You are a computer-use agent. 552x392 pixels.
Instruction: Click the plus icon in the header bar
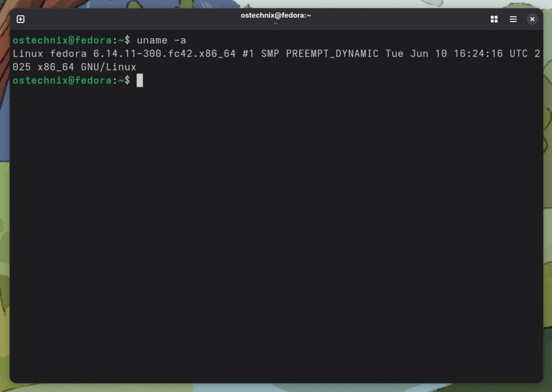[x=20, y=18]
